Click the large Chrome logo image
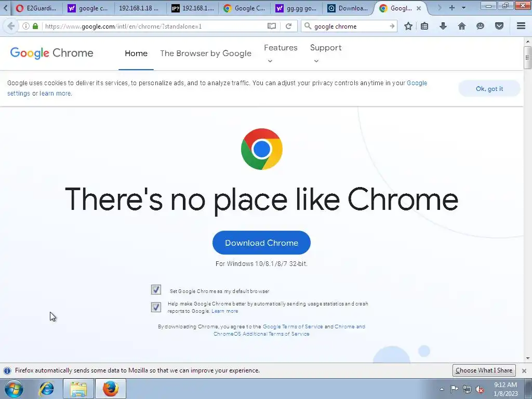Screen dimensions: 532x399 point(262,149)
